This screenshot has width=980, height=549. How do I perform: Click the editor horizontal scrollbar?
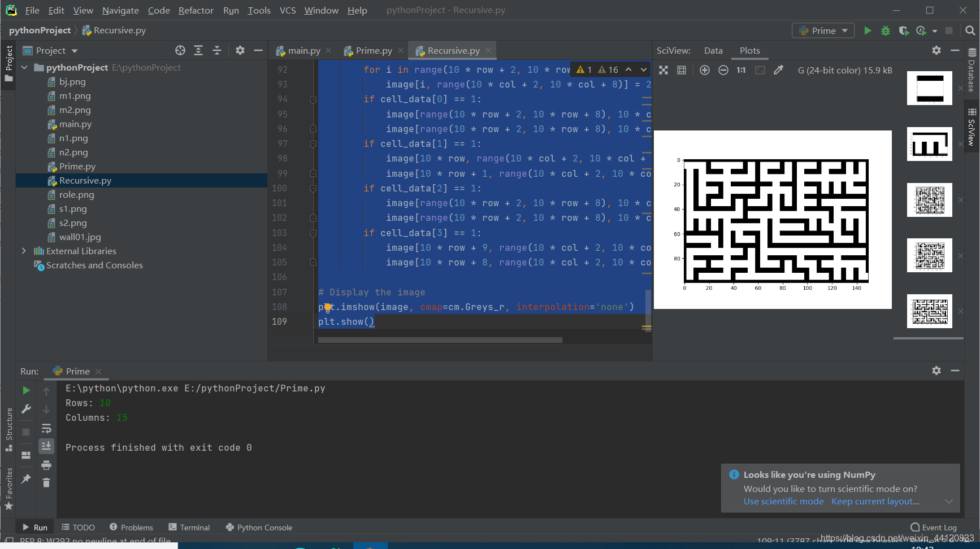(x=440, y=340)
